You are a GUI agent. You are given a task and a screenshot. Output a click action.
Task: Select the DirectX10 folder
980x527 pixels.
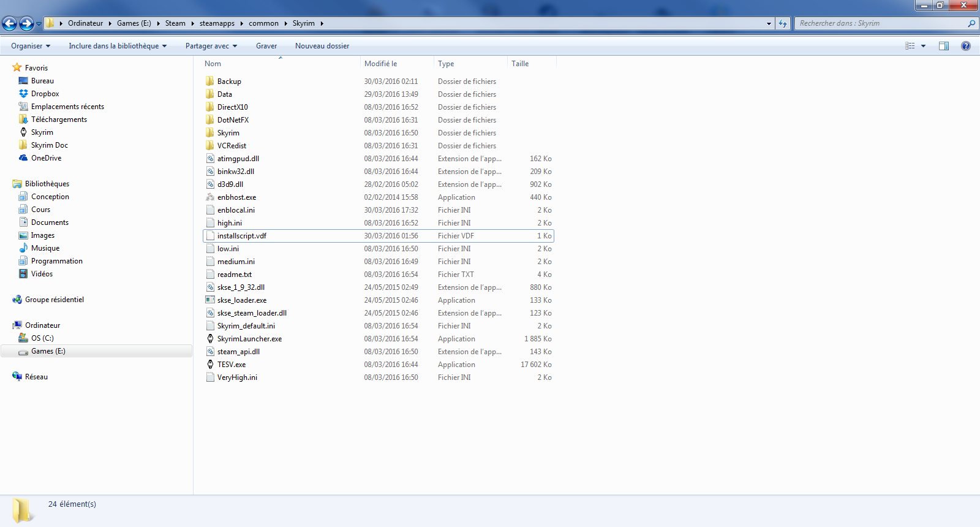[233, 107]
